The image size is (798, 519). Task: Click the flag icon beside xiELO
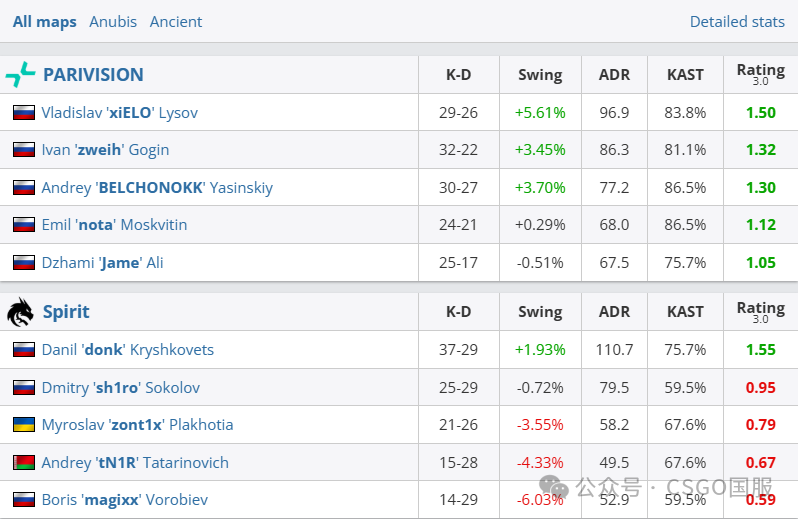[x=24, y=113]
